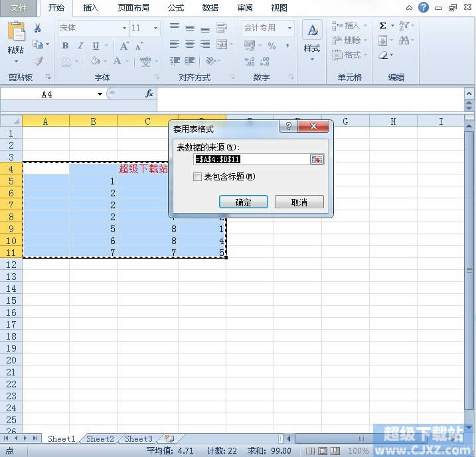Click the cell borders icon
This screenshot has height=457, width=476.
[66, 62]
